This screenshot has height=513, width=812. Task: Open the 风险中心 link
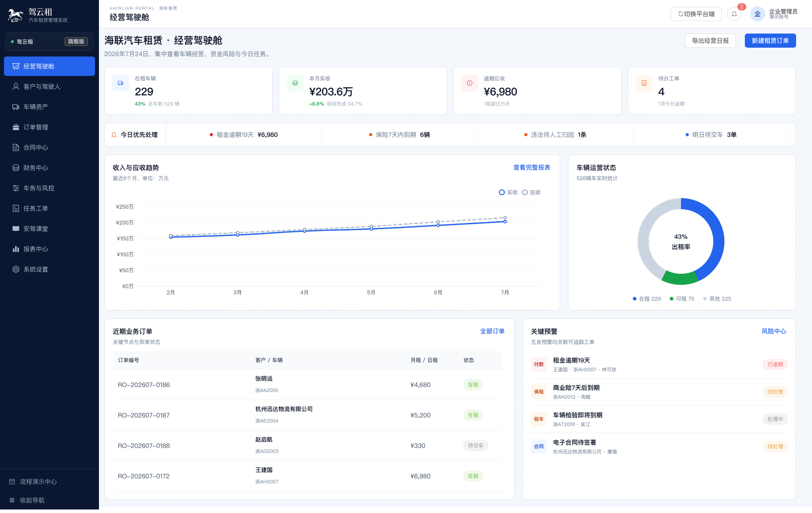(x=774, y=332)
